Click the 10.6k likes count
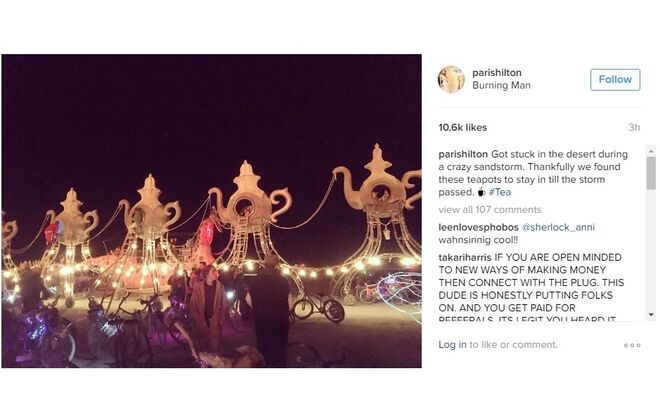The width and height of the screenshot is (660, 416). tap(461, 128)
